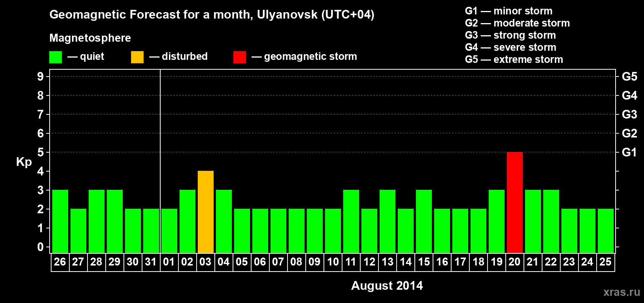Screen dimensions: 644x303
Task: Click the G2 right axis label
Action: [629, 133]
